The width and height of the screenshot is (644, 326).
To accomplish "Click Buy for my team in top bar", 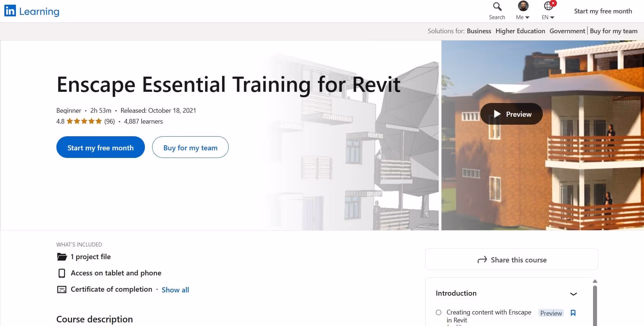I will click(614, 31).
